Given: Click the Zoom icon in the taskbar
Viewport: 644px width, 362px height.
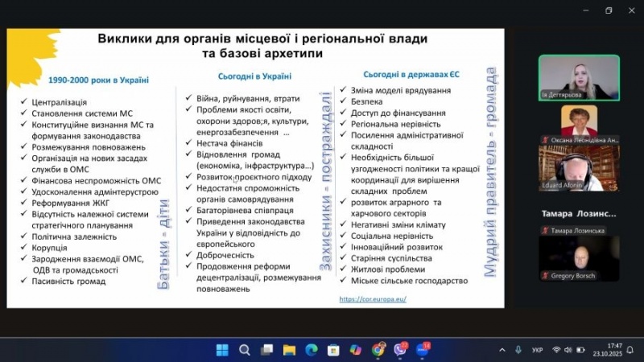Looking at the screenshot, I should coord(422,350).
